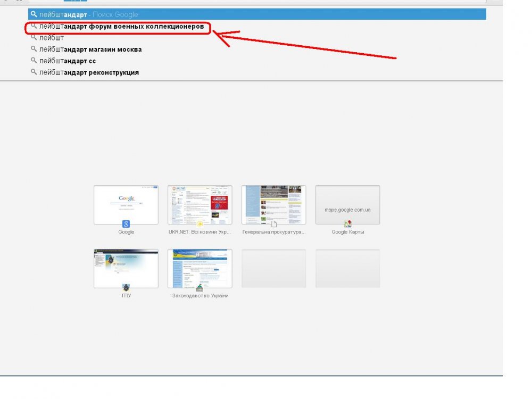Click the UKR.NET favicon badge

pos(200,224)
